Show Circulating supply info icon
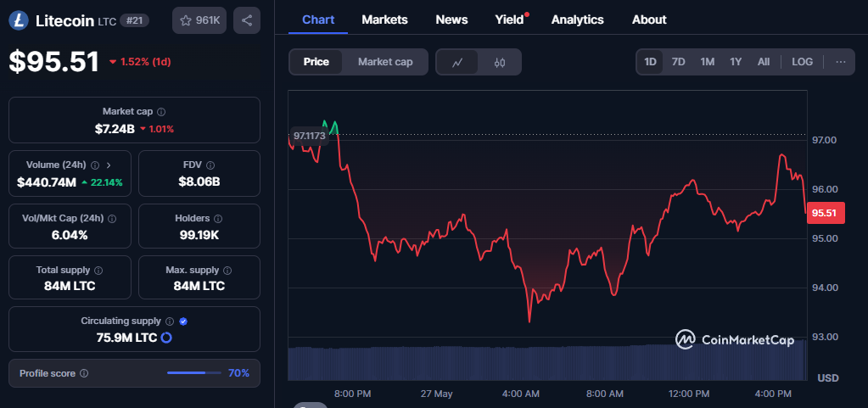This screenshot has width=868, height=408. click(x=170, y=321)
